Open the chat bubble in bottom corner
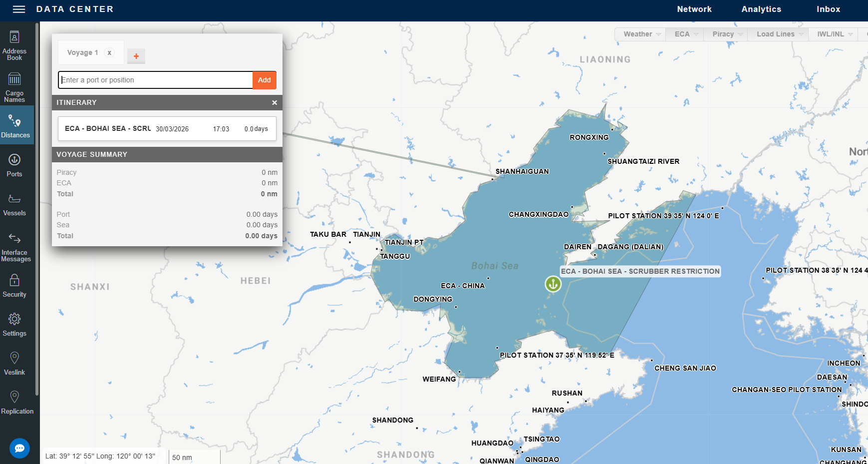Image resolution: width=868 pixels, height=464 pixels. click(19, 448)
